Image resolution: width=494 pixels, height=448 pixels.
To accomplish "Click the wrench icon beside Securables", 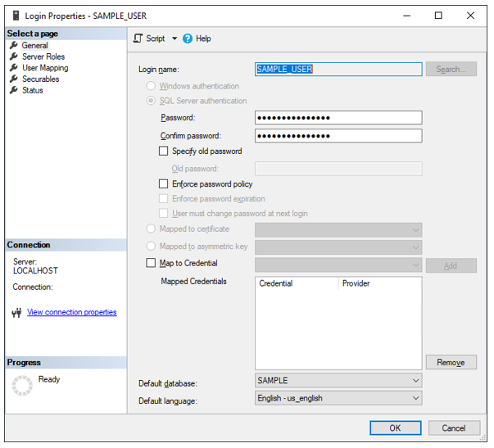I will point(14,79).
